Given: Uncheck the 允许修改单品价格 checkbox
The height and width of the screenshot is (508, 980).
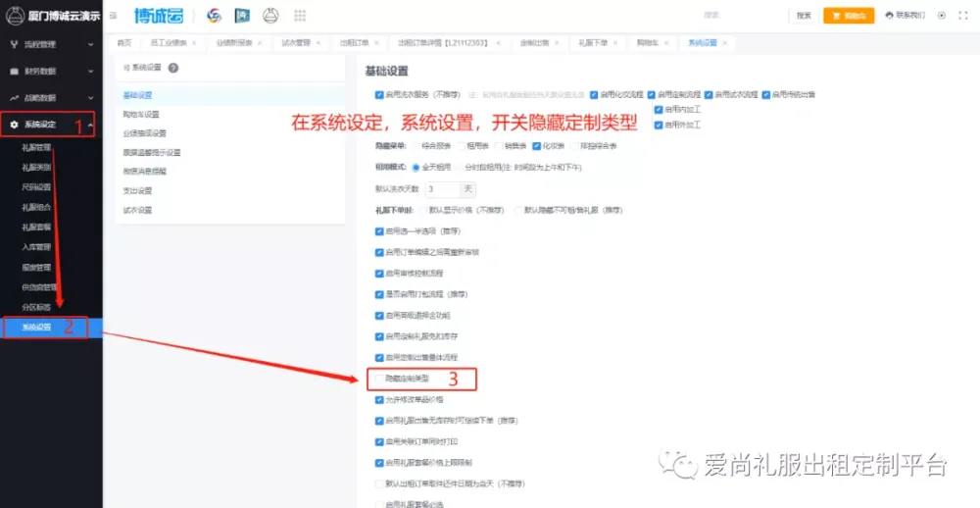Looking at the screenshot, I should click(x=379, y=400).
